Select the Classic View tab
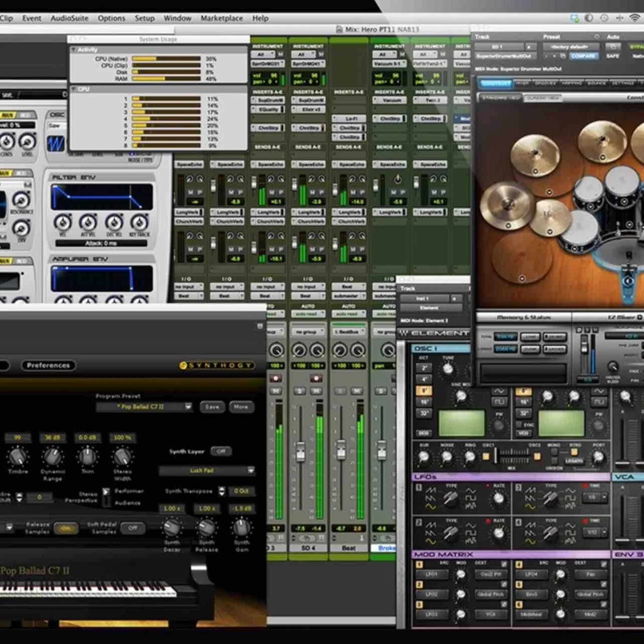The width and height of the screenshot is (644, 644). (543, 98)
